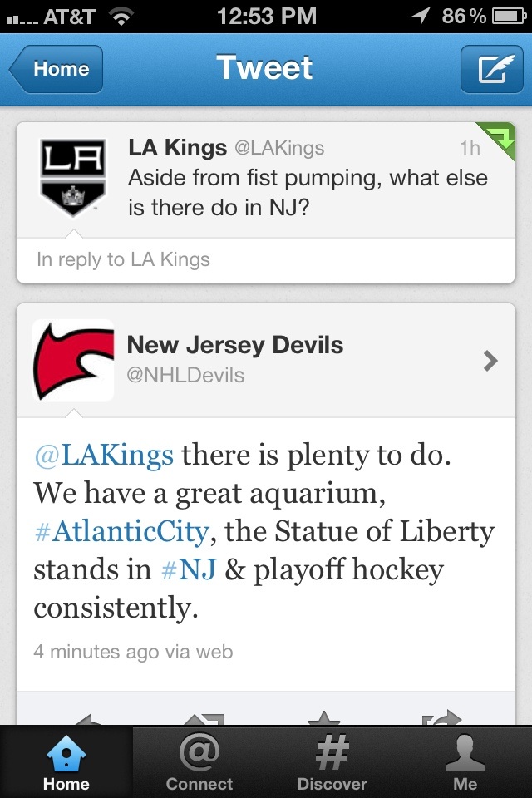Open the @LAKings mention link
Viewport: 532px width, 798px height.
104,456
